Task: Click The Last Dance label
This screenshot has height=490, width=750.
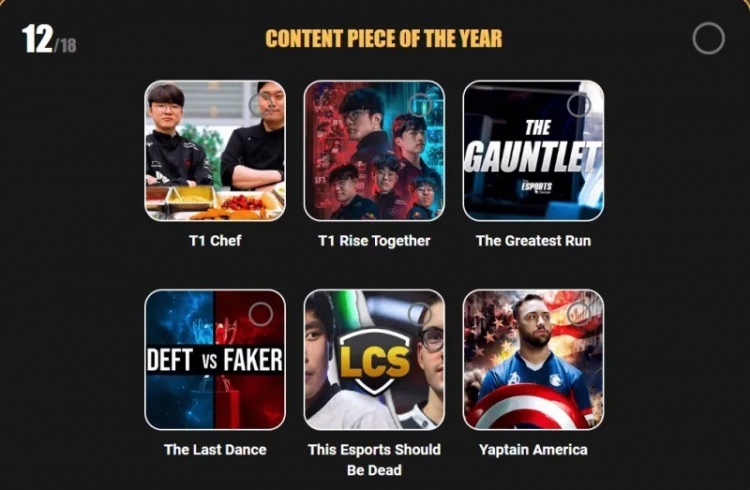Action: click(x=215, y=450)
